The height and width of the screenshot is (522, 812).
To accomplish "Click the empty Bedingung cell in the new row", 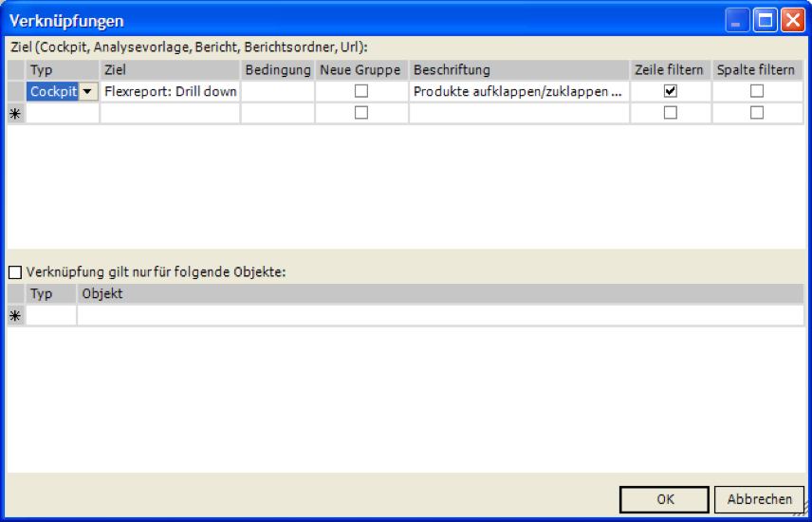I will click(278, 113).
